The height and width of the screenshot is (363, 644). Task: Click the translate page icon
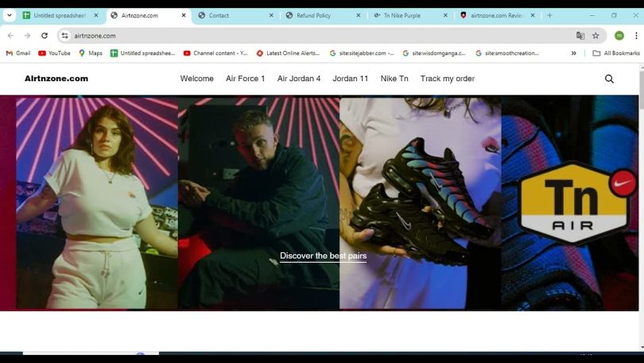coord(580,36)
